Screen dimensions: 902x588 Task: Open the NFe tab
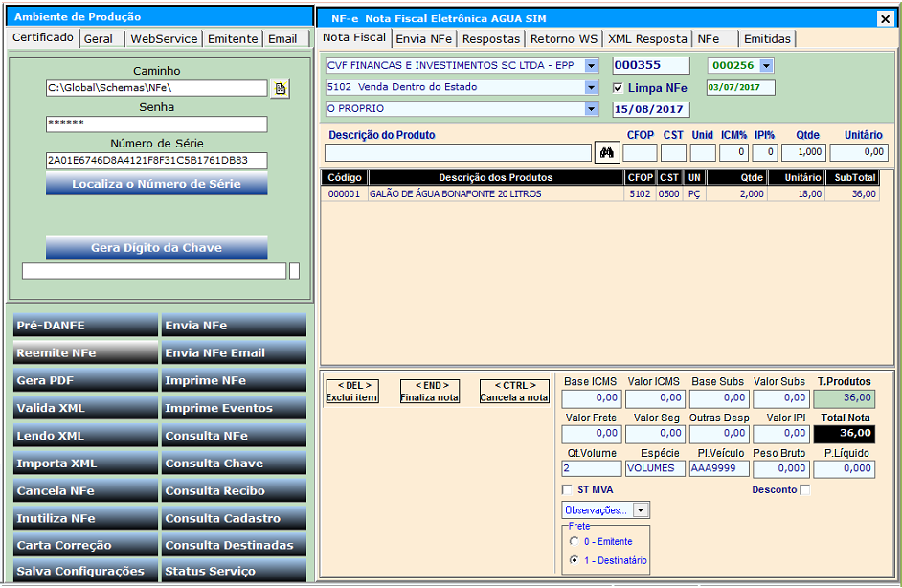715,39
